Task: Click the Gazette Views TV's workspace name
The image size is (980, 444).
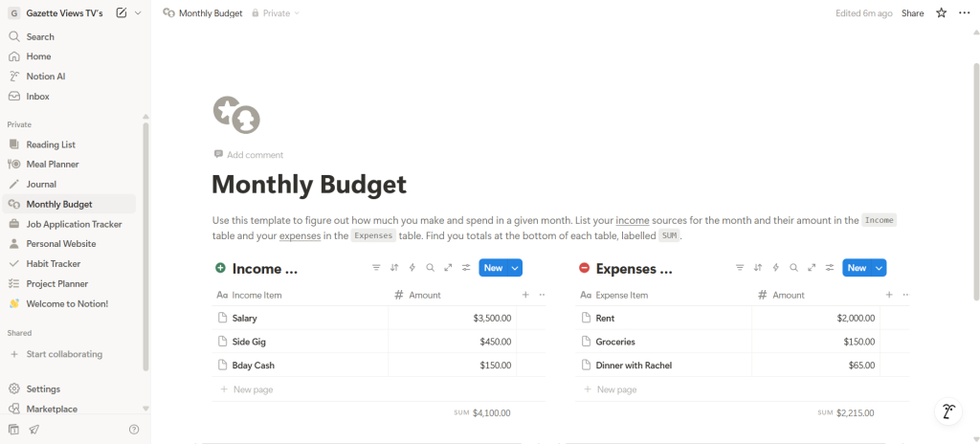Action: (x=64, y=13)
